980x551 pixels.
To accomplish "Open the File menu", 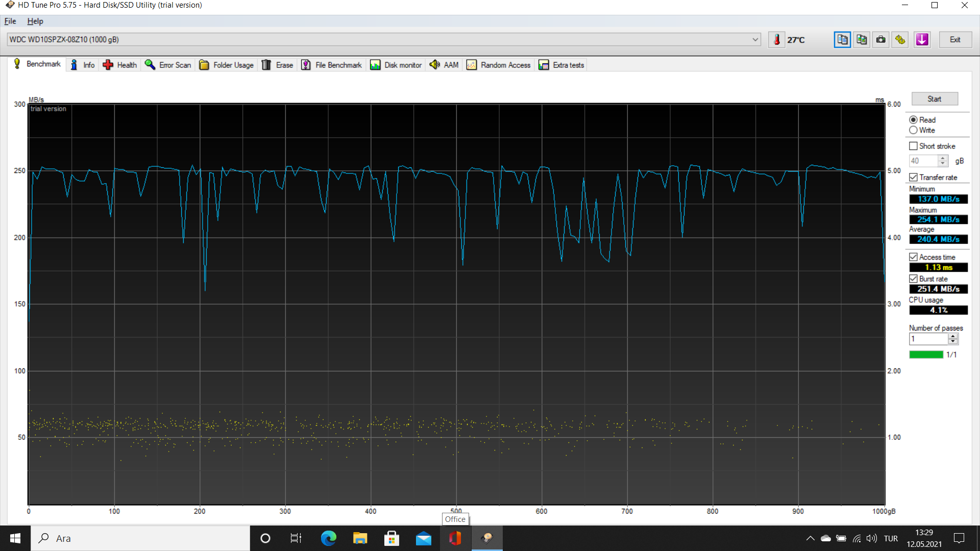I will pos(10,21).
